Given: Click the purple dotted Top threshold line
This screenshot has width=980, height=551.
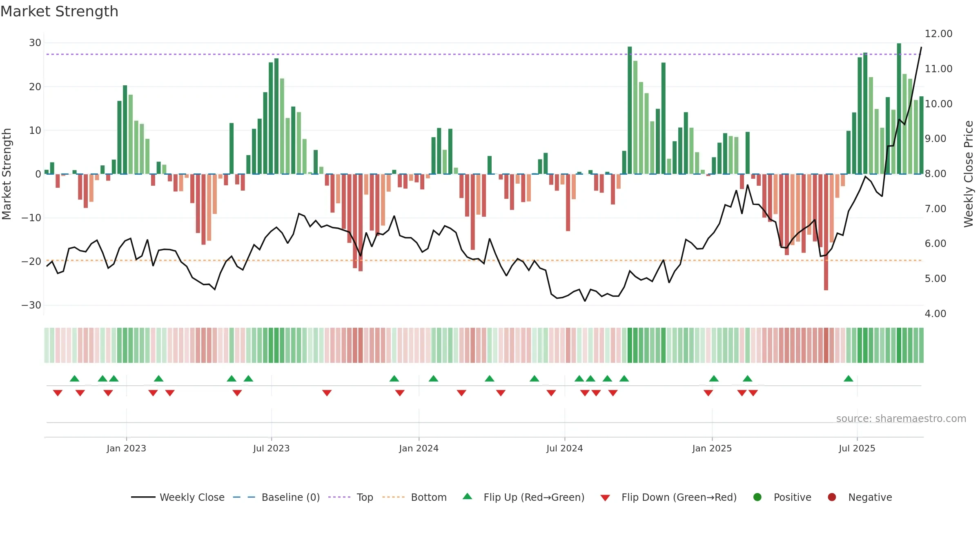Looking at the screenshot, I should click(484, 54).
